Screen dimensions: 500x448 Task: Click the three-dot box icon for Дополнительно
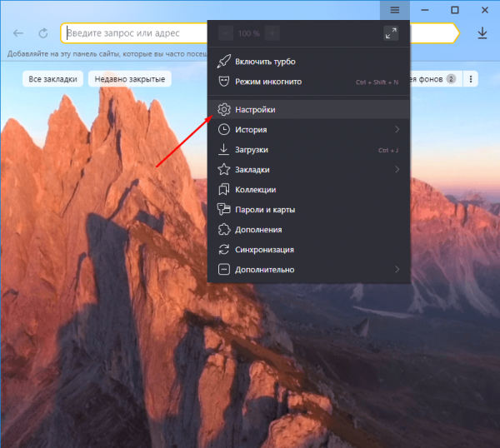(224, 270)
